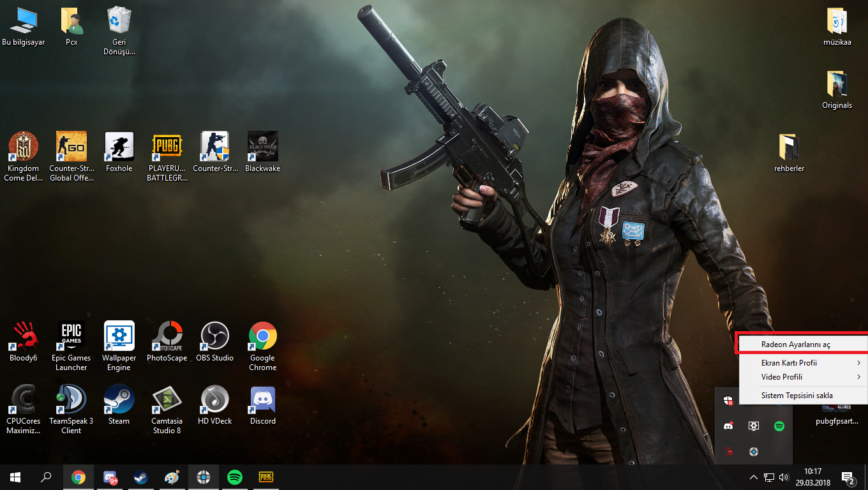The image size is (868, 490).
Task: Select the Google Chrome desktop shortcut
Action: (x=262, y=346)
